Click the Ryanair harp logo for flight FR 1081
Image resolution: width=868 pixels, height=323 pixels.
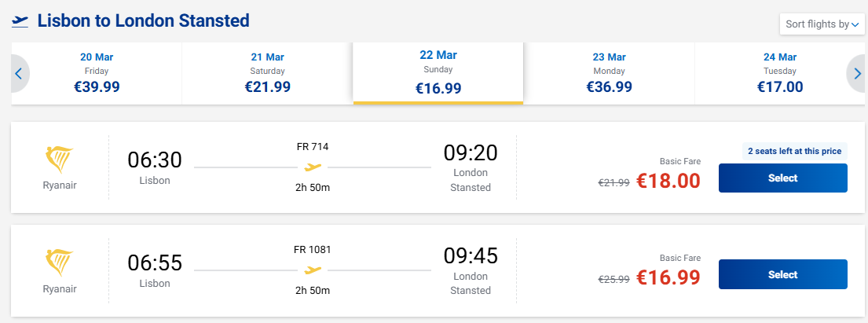pos(60,262)
